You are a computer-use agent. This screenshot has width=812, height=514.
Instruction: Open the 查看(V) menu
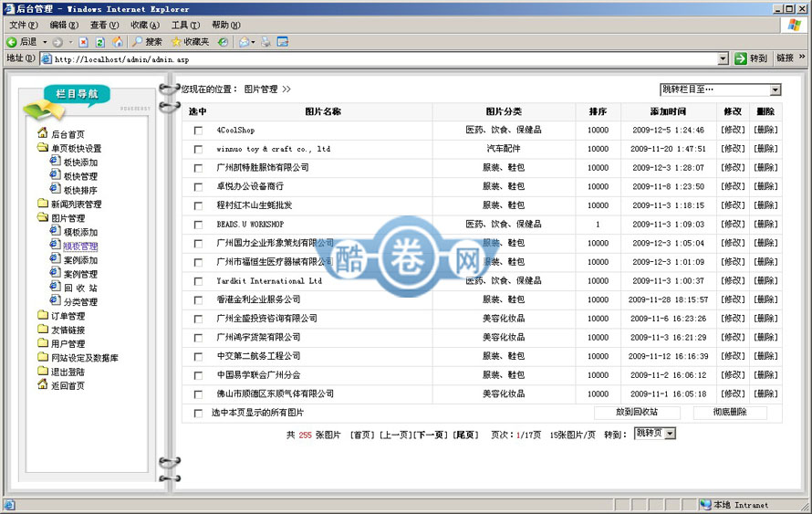[104, 25]
